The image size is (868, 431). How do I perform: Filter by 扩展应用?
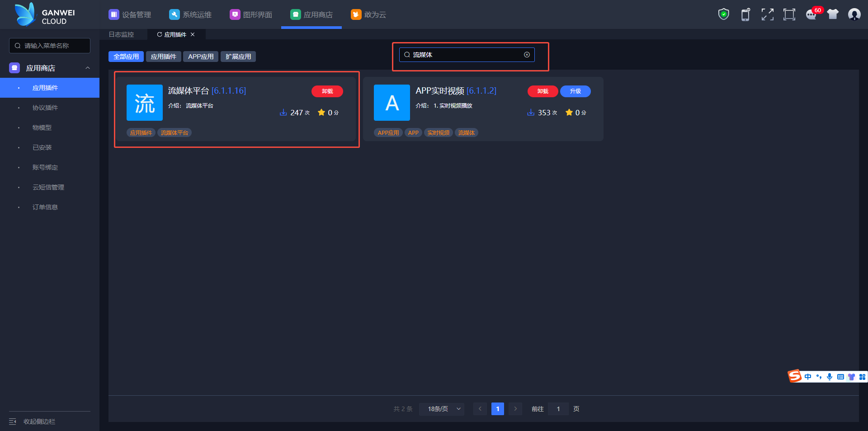coord(238,57)
